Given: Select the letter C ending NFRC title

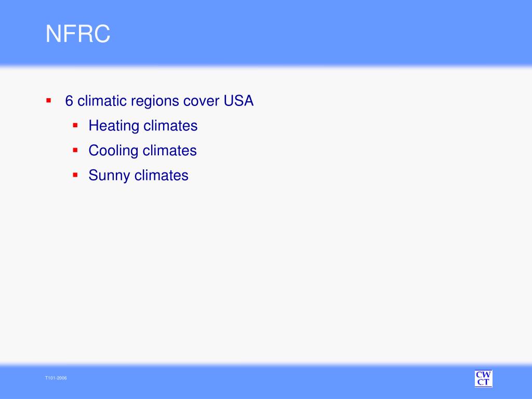Looking at the screenshot, I should pos(102,34).
